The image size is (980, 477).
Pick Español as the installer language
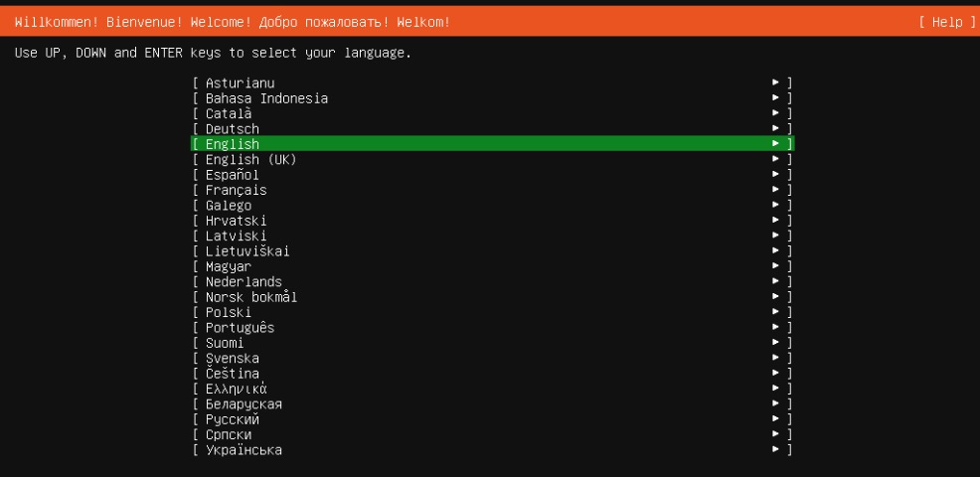tap(493, 175)
